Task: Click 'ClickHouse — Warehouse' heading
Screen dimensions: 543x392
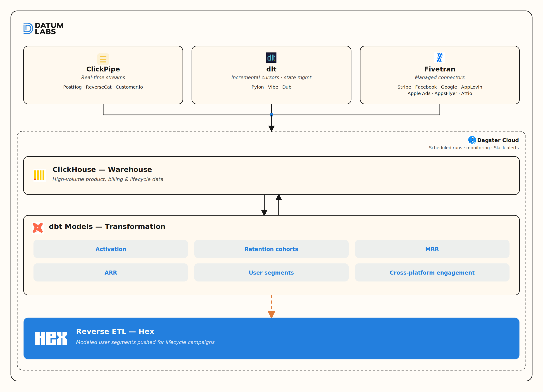Action: pos(102,170)
